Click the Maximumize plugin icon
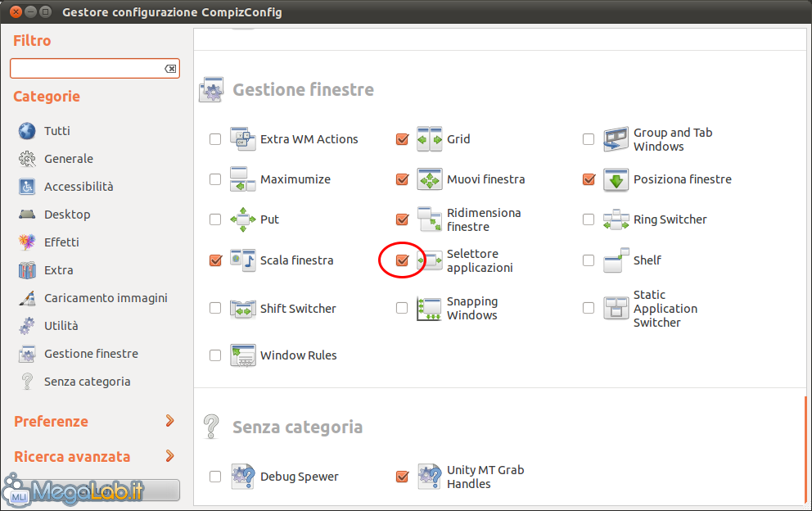 [x=242, y=179]
